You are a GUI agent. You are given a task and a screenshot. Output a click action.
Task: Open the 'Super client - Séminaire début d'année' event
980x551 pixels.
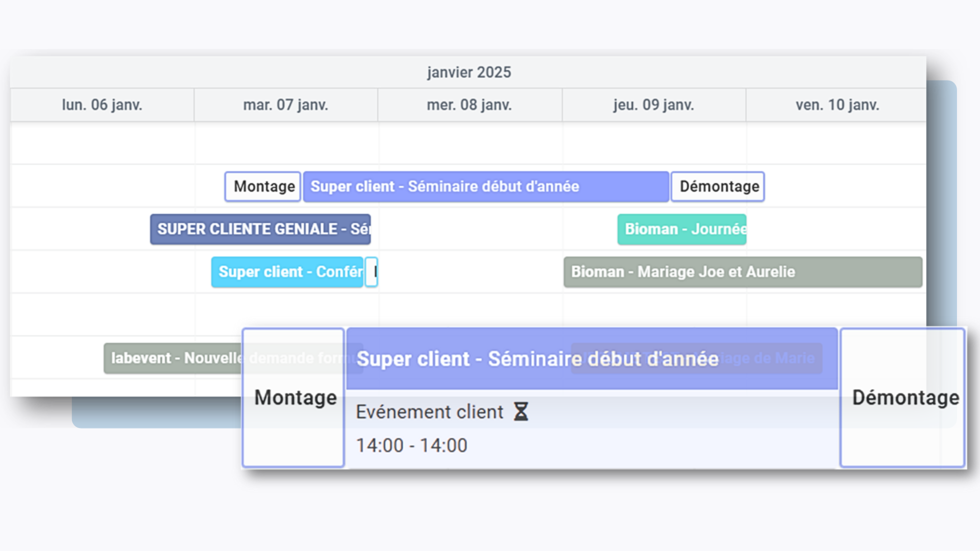point(483,186)
